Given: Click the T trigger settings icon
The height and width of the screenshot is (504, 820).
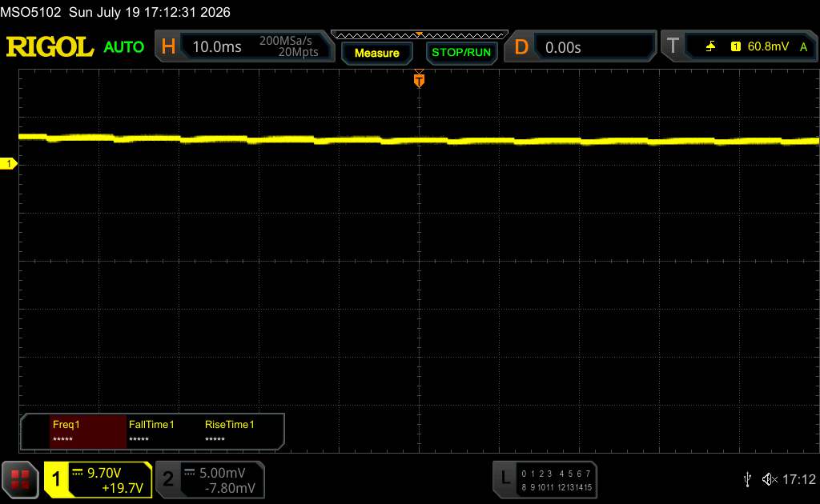Looking at the screenshot, I should pos(673,46).
